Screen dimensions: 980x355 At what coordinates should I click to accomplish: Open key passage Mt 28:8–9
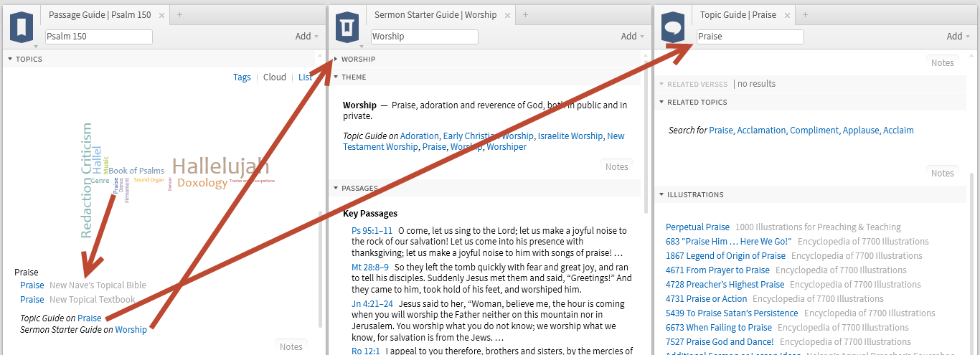[x=370, y=267]
